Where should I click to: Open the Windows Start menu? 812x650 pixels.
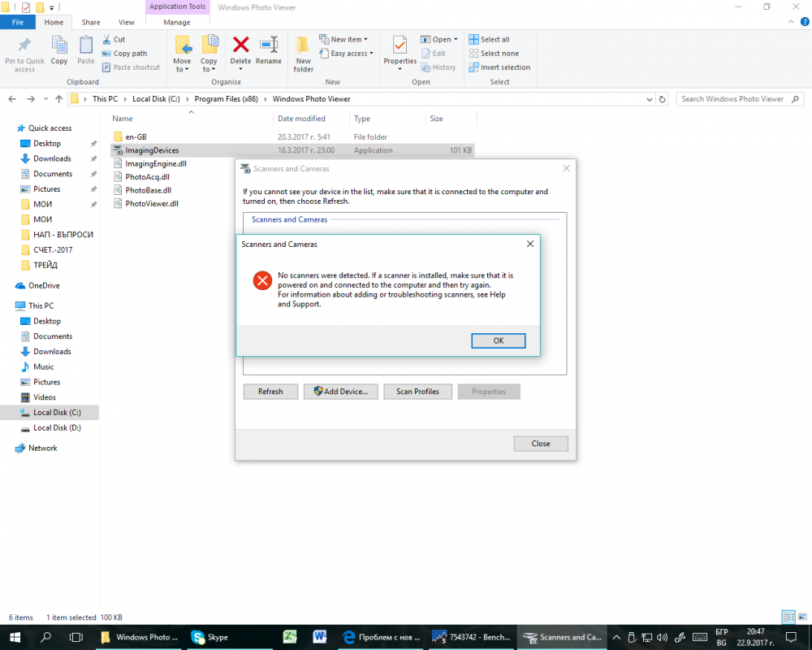click(x=15, y=637)
